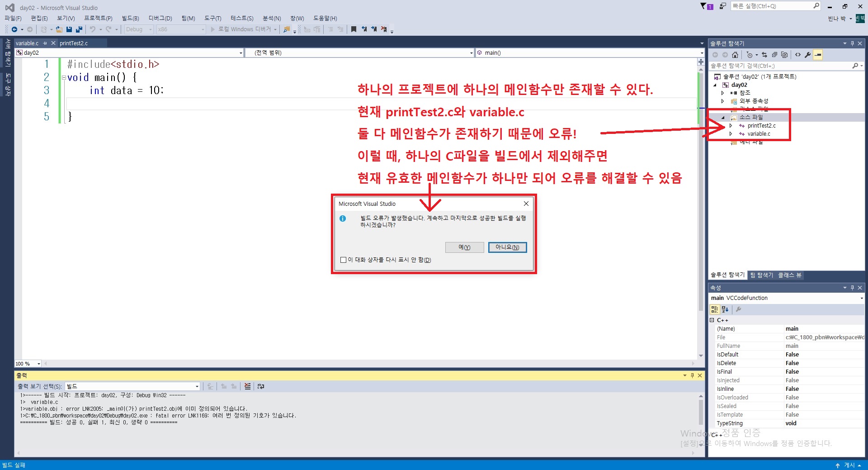Click Collapse All icon in Solution Explorer
Viewport: 868px width, 470px height.
(x=774, y=55)
